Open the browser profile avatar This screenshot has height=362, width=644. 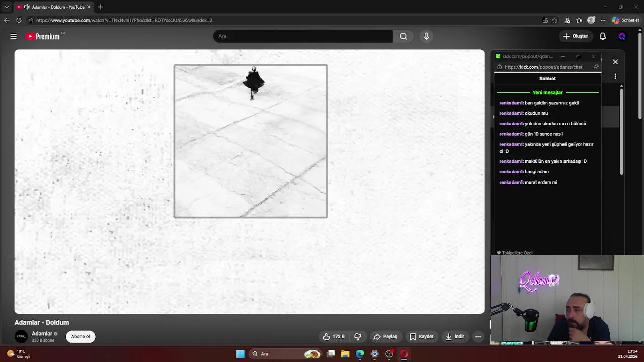coord(591,20)
